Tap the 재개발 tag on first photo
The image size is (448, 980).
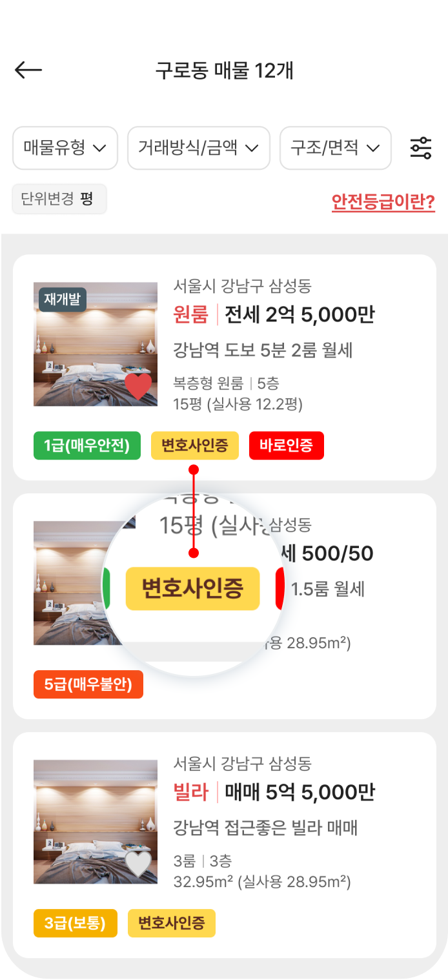pos(63,300)
